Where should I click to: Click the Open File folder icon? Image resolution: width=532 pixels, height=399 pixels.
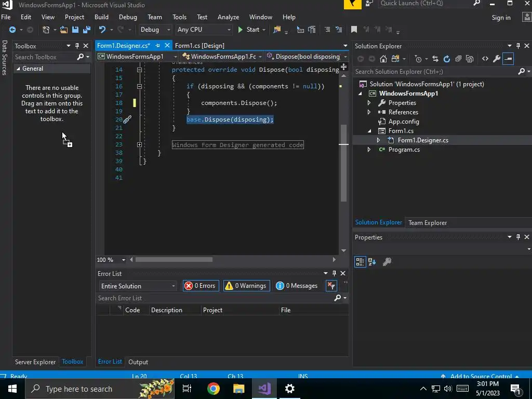click(x=64, y=30)
